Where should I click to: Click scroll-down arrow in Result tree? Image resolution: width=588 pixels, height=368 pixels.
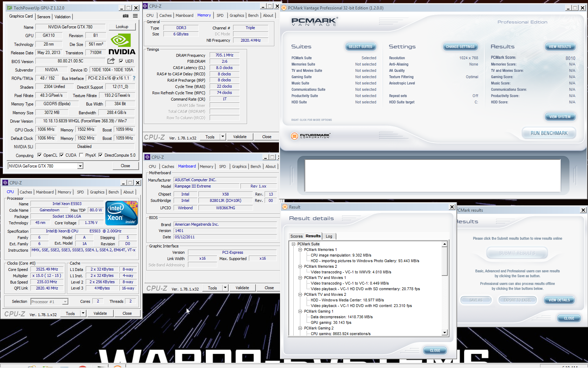point(444,333)
